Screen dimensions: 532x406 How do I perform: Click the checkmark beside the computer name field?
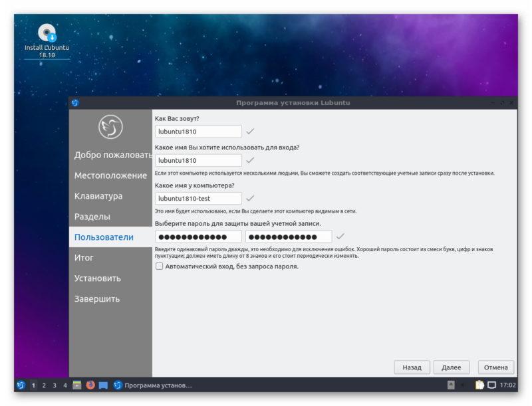tap(250, 198)
